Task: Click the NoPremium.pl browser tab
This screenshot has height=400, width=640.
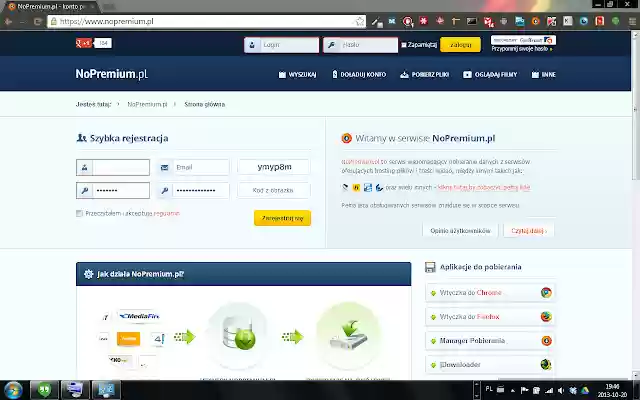Action: (x=51, y=6)
